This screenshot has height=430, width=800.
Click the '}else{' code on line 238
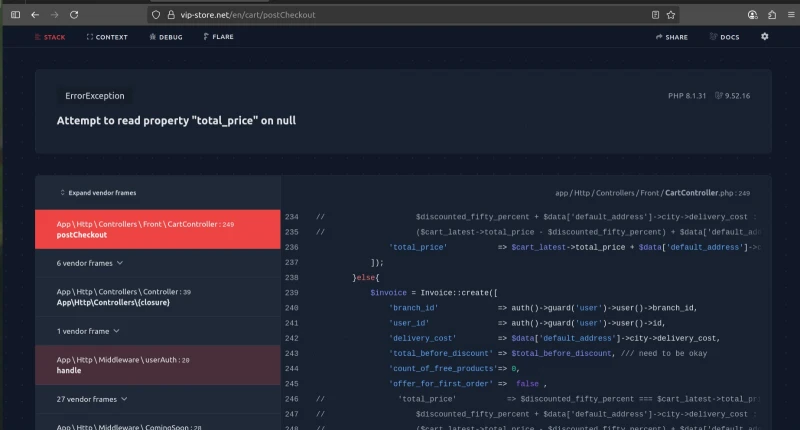[x=366, y=277]
